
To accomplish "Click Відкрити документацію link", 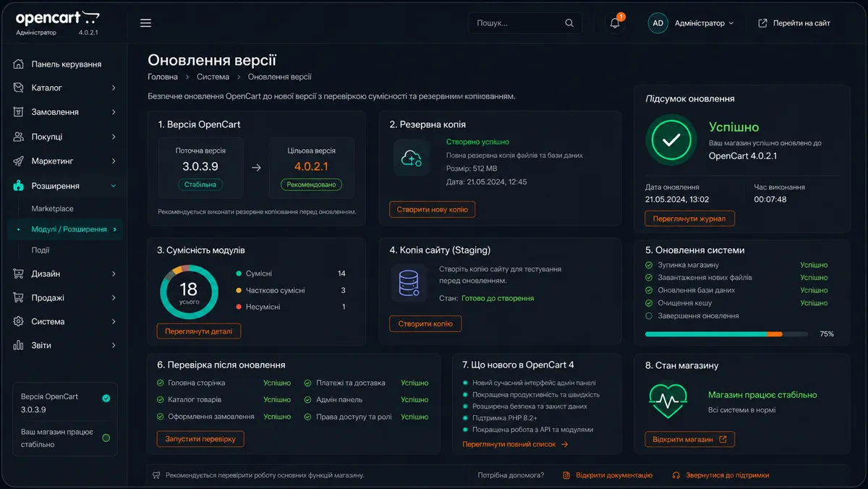I will click(614, 475).
